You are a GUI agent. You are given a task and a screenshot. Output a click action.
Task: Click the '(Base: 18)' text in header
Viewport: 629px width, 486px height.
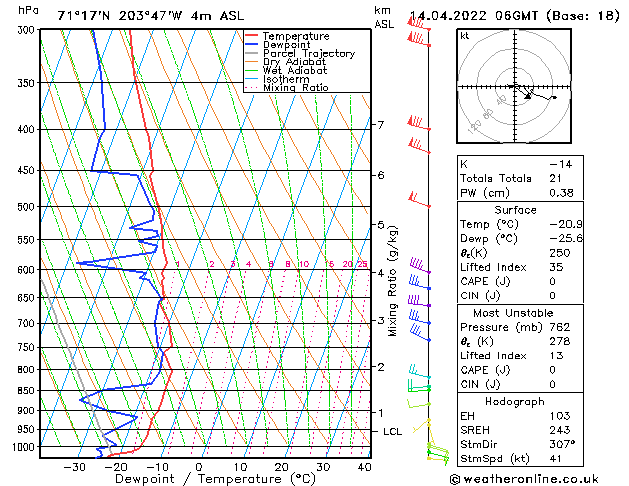click(583, 16)
